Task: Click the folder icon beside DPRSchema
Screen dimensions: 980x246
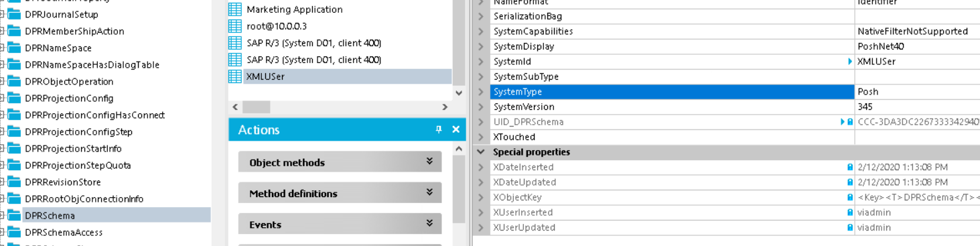Action: pyautogui.click(x=14, y=215)
